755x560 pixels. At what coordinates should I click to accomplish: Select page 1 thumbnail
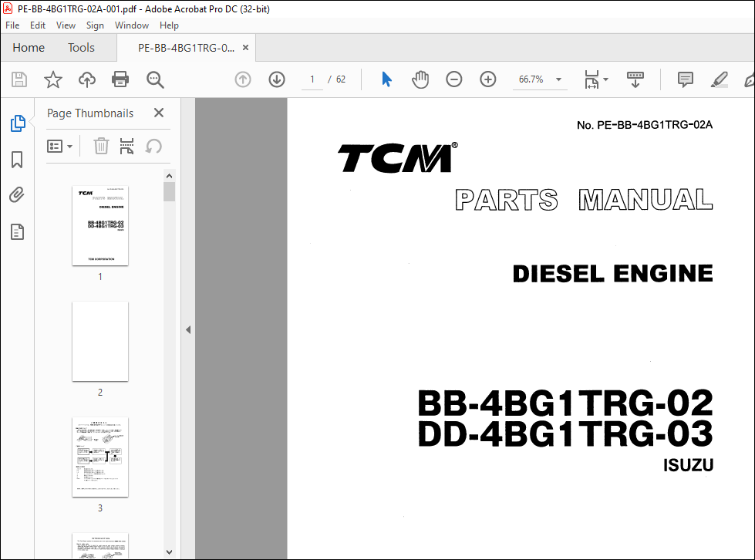click(x=100, y=226)
